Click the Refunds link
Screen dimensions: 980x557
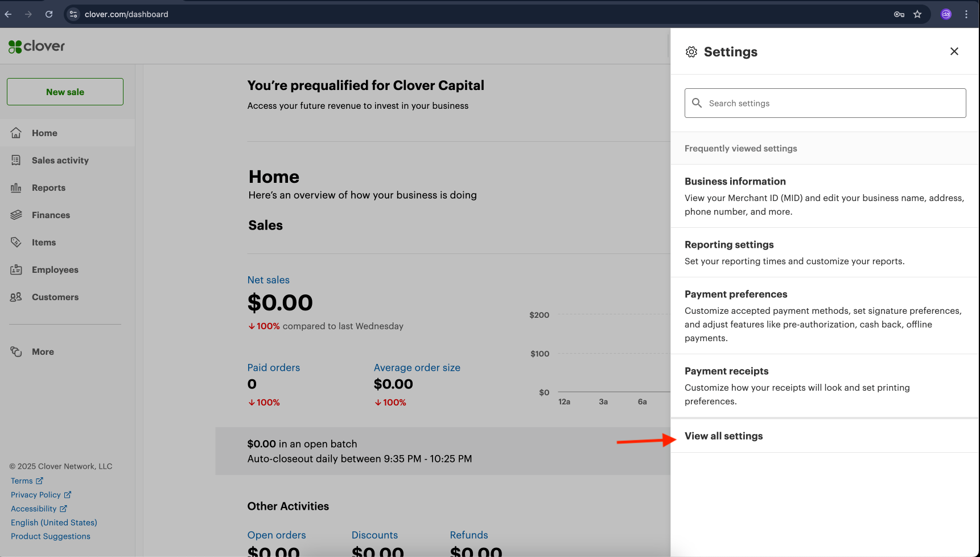[x=469, y=535]
